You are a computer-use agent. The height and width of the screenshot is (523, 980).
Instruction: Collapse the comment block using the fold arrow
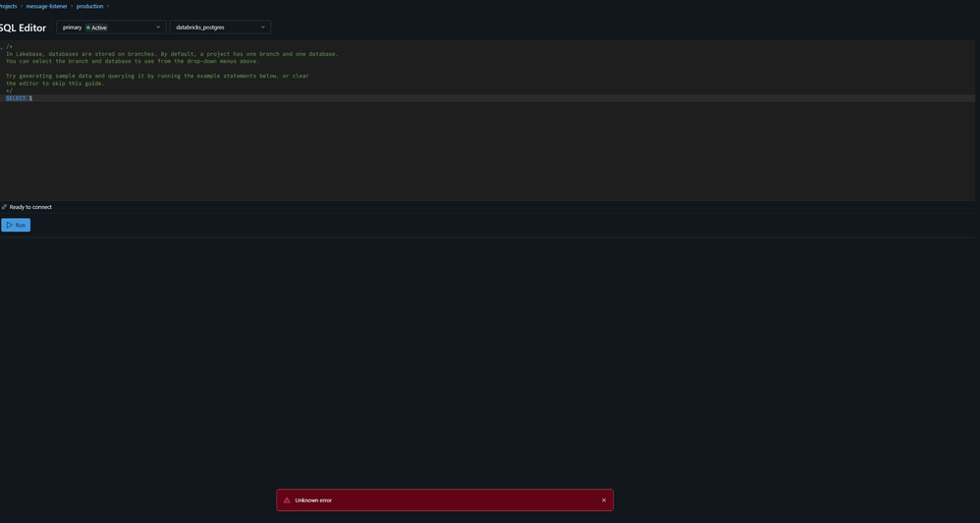coord(2,46)
